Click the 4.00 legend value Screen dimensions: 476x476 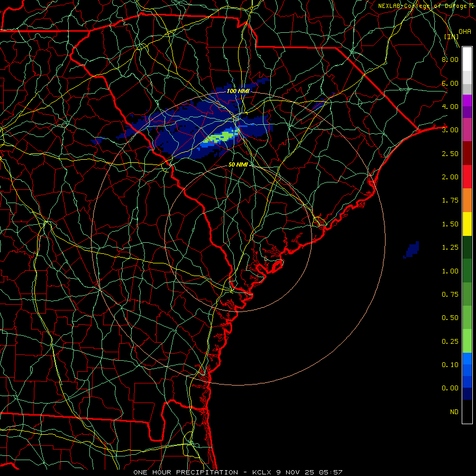click(x=450, y=106)
